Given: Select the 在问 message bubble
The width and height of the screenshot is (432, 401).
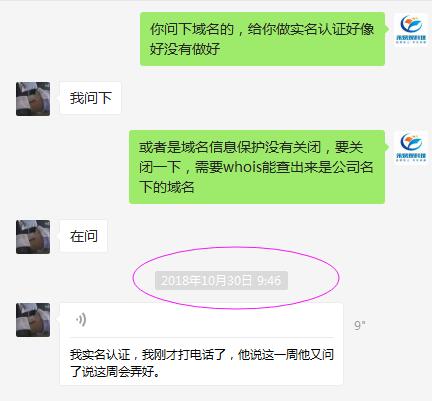Looking at the screenshot, I should tap(84, 236).
